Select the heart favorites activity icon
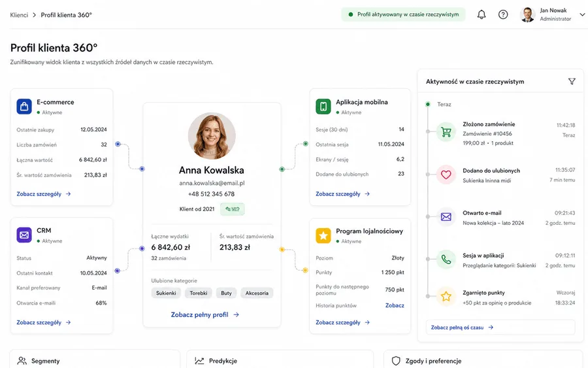This screenshot has height=368, width=588. [x=446, y=175]
